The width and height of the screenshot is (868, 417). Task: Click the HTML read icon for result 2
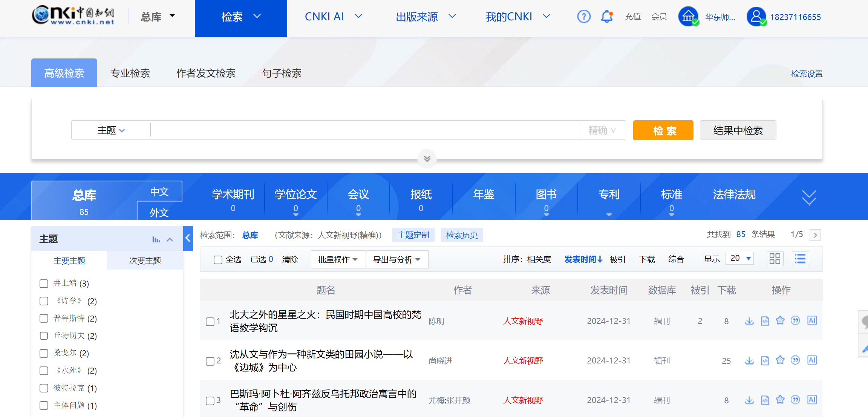coord(765,360)
